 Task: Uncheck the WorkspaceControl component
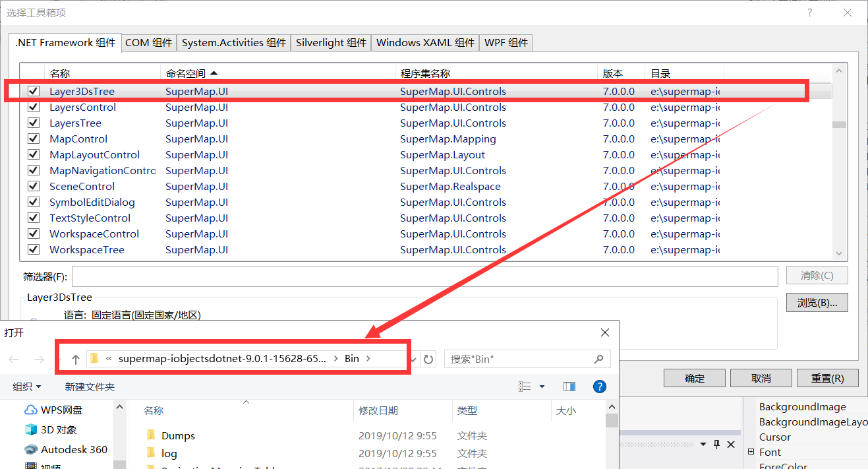pos(34,234)
